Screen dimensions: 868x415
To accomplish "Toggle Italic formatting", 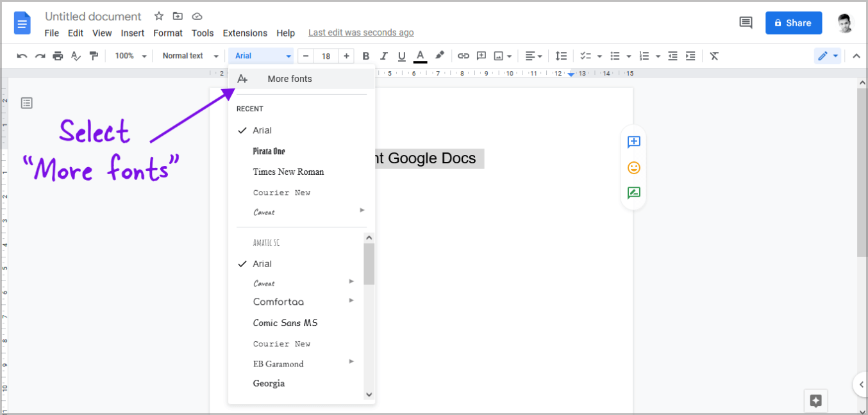I will coord(384,56).
